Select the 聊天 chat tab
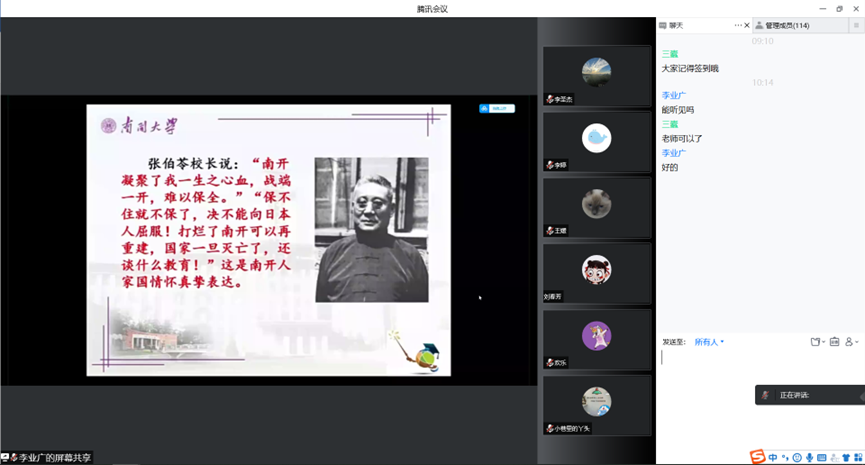Image resolution: width=865 pixels, height=465 pixels. coord(677,25)
